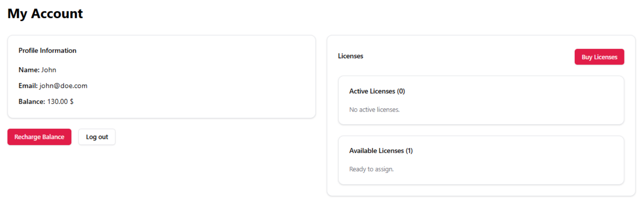Image resolution: width=644 pixels, height=211 pixels.
Task: Select the Profile Information card
Action: (161, 77)
